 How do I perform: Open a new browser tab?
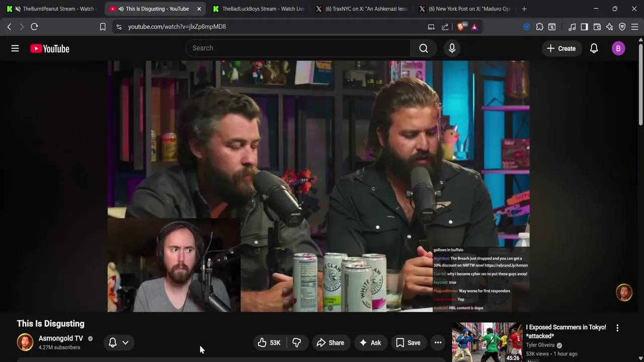(524, 9)
